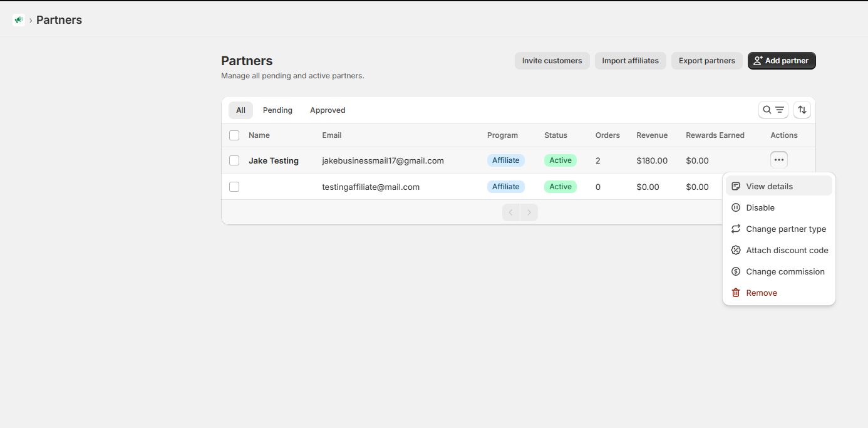Choose Change partner type menu entry

pos(779,229)
